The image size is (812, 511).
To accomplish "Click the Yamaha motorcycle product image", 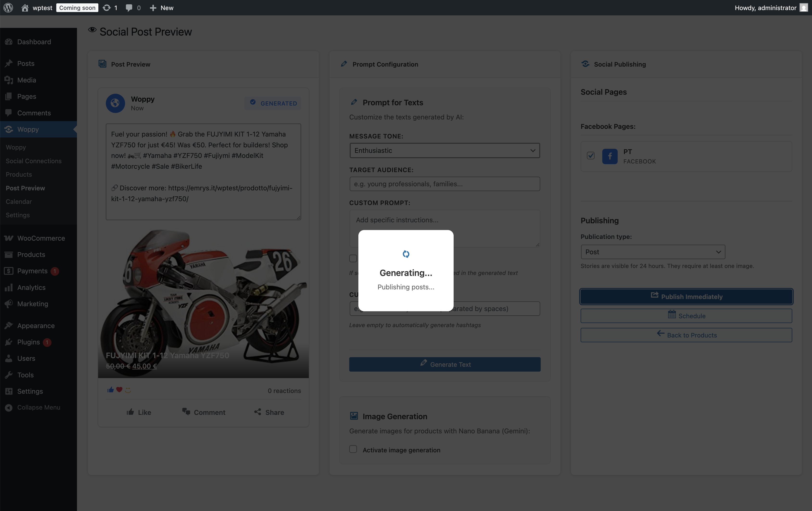I will pyautogui.click(x=203, y=303).
